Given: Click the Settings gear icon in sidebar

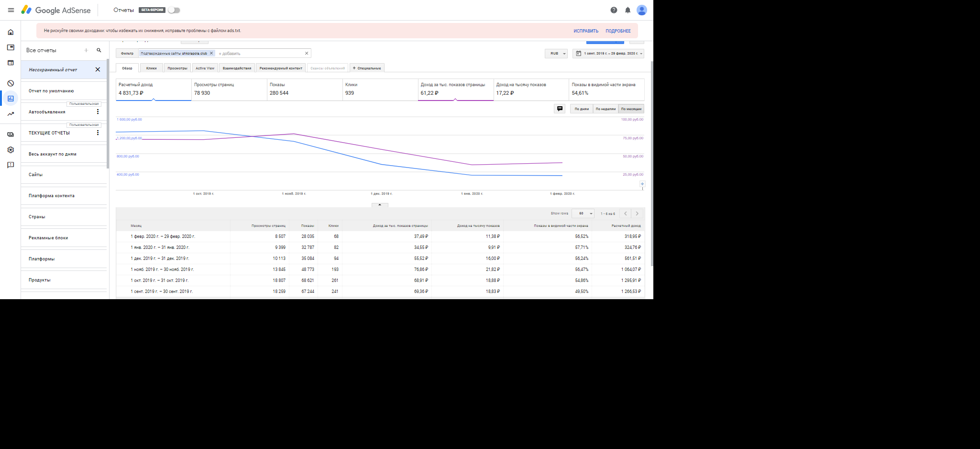Looking at the screenshot, I should coord(11,150).
